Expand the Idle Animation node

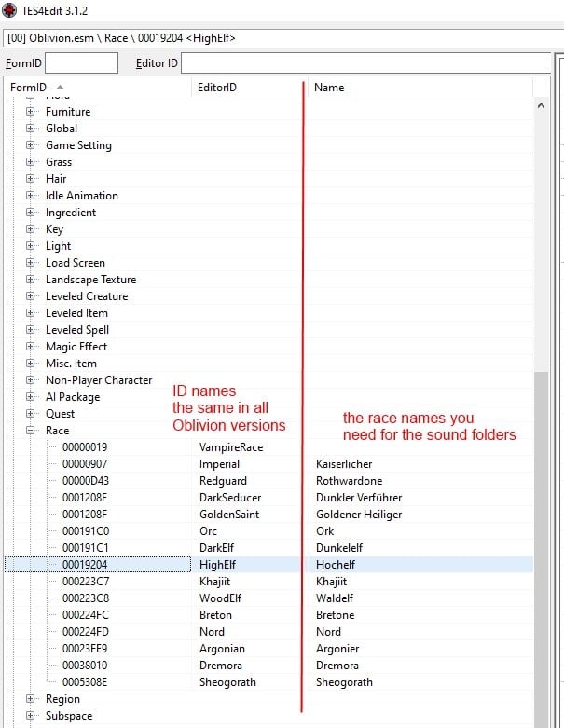(x=30, y=196)
